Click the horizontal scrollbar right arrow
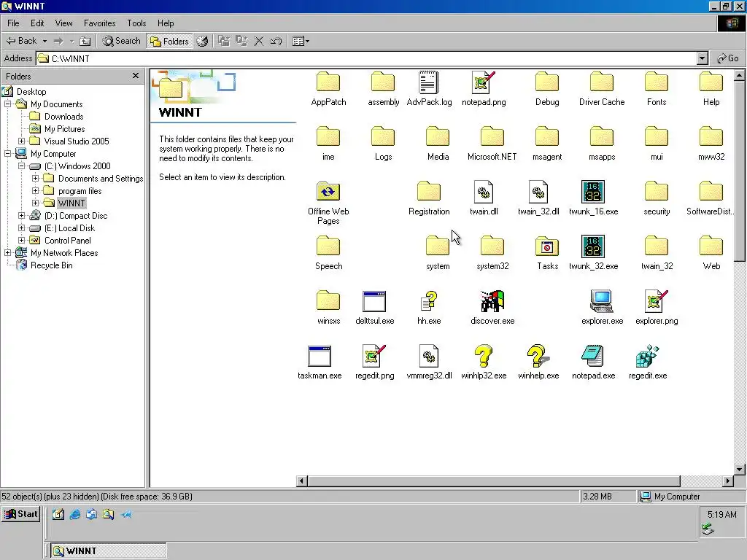 coord(727,481)
